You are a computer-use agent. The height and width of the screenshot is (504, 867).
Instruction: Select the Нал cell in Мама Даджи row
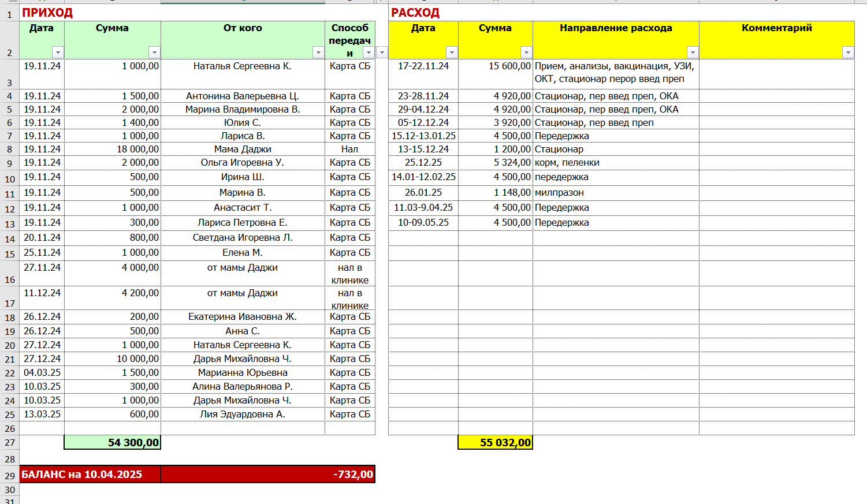pyautogui.click(x=350, y=149)
